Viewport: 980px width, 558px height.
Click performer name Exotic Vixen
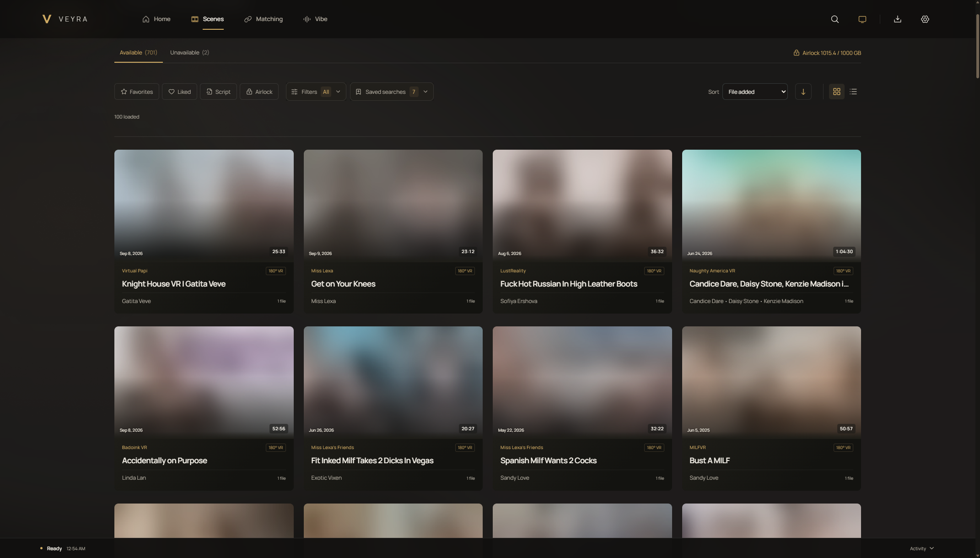(x=326, y=478)
